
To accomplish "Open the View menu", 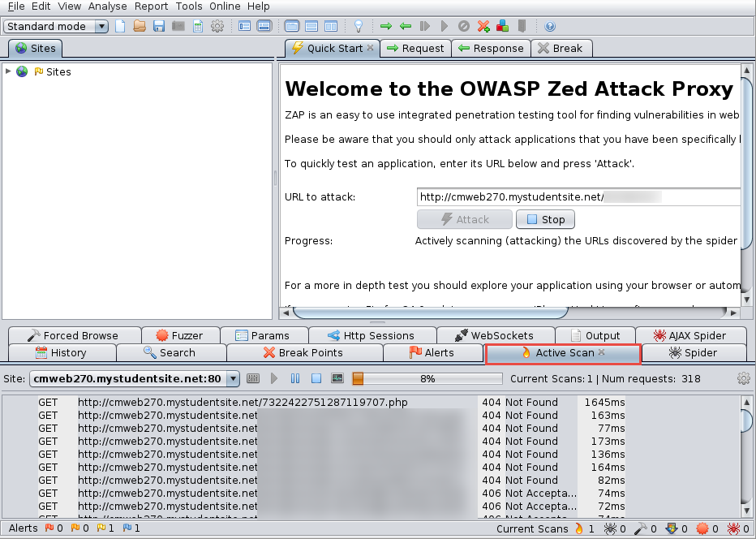I will click(70, 6).
